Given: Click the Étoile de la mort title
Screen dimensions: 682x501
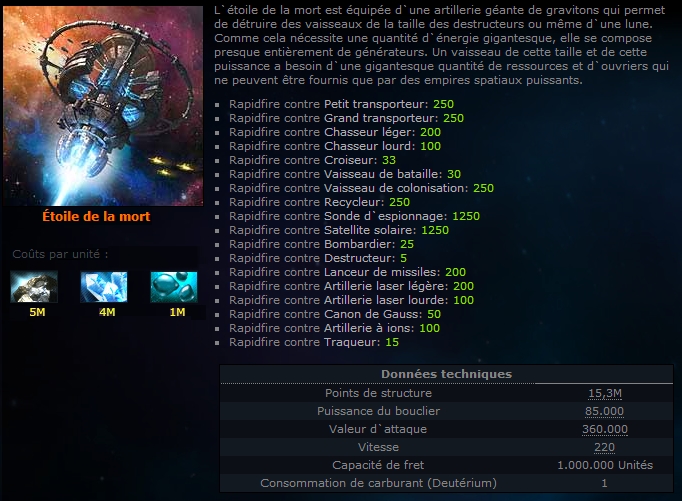Looking at the screenshot, I should pyautogui.click(x=96, y=216).
